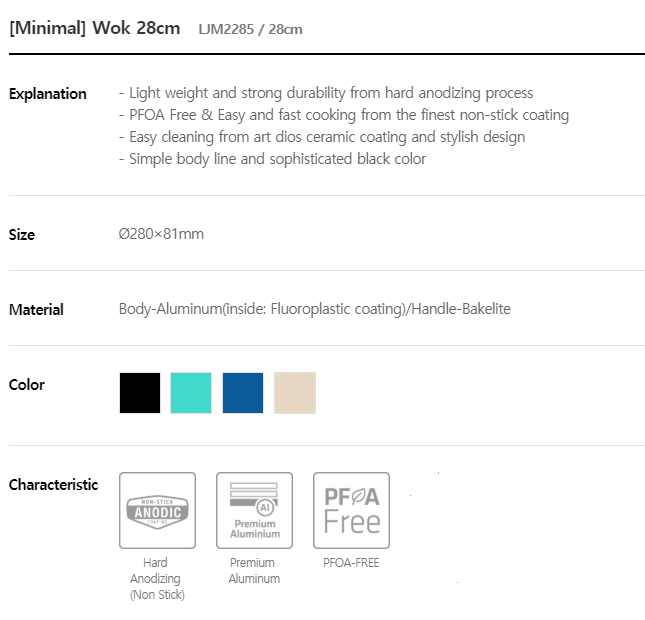Click the 'Light weight and strong durability' line
This screenshot has width=645, height=620.
point(326,93)
